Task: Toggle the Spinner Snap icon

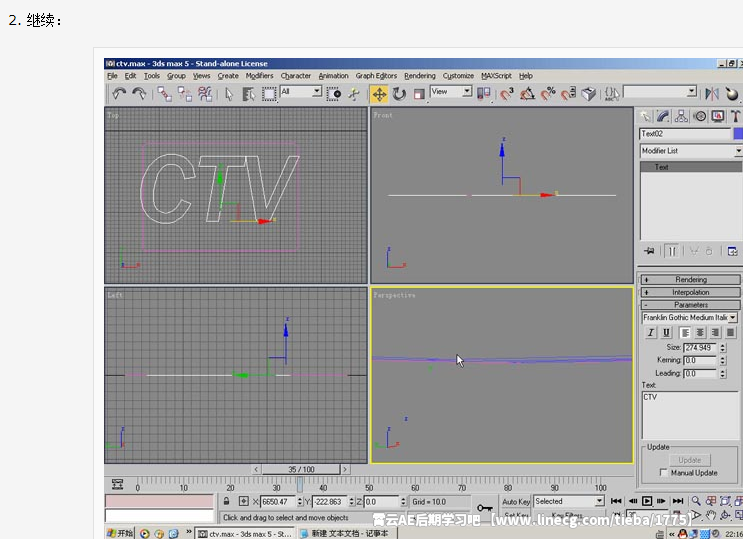Action: click(568, 94)
